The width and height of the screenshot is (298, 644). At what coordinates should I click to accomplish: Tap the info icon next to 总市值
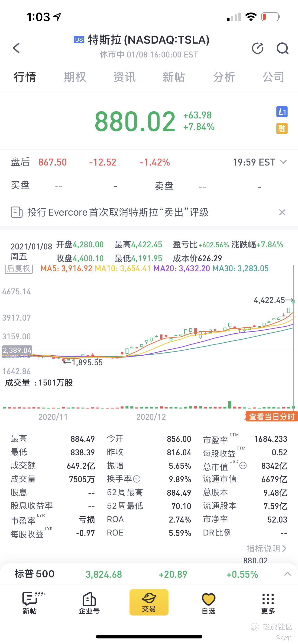[243, 465]
